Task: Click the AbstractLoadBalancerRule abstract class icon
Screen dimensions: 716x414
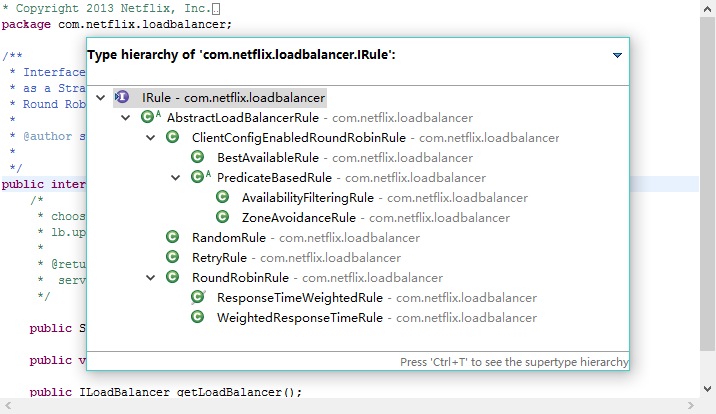Action: pos(151,117)
